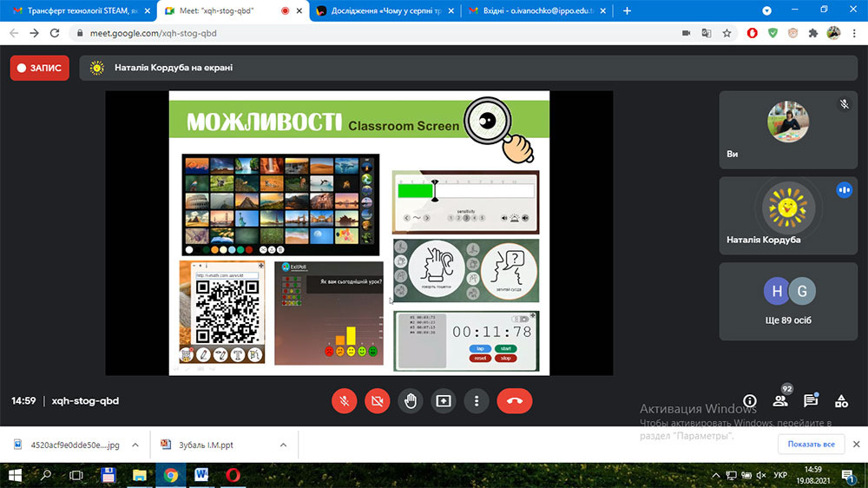Open Task View on the taskbar
Image resolution: width=868 pixels, height=488 pixels.
76,475
